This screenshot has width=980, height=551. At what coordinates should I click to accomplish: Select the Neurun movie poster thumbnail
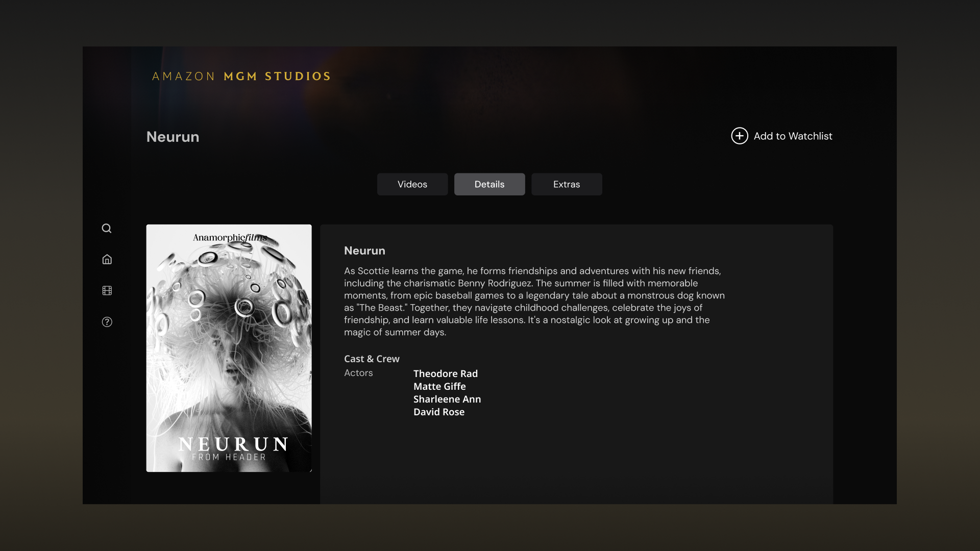[229, 348]
